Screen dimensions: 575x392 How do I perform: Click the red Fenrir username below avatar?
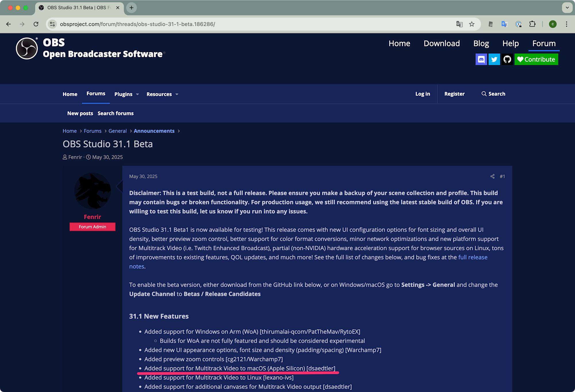click(93, 217)
